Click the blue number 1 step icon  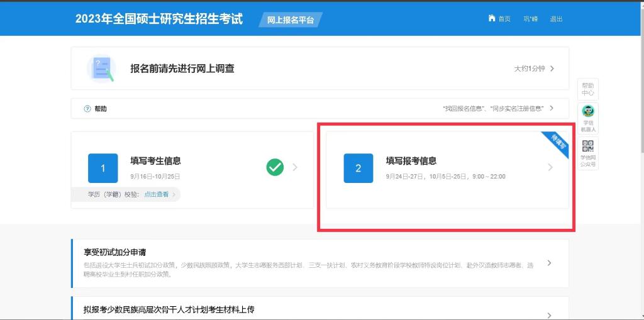(x=103, y=168)
